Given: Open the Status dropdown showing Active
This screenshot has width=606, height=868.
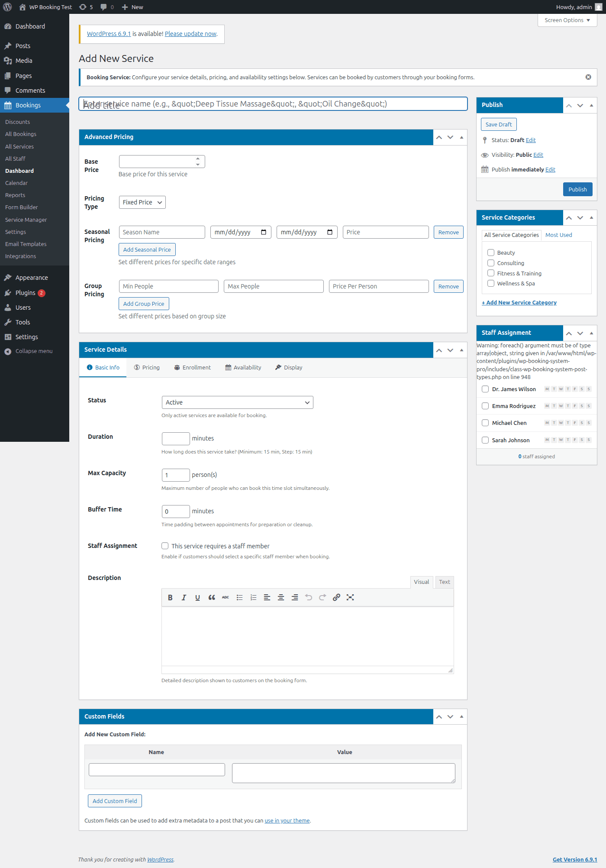Looking at the screenshot, I should pos(237,402).
